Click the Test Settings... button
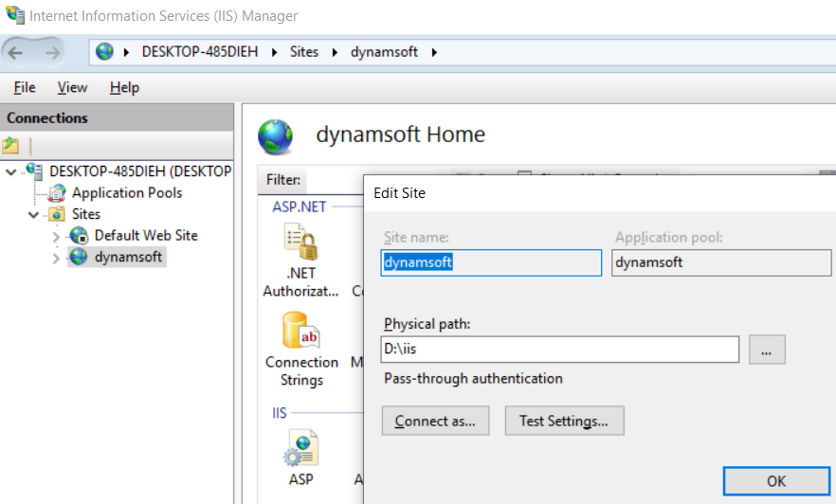The width and height of the screenshot is (836, 504). point(564,421)
